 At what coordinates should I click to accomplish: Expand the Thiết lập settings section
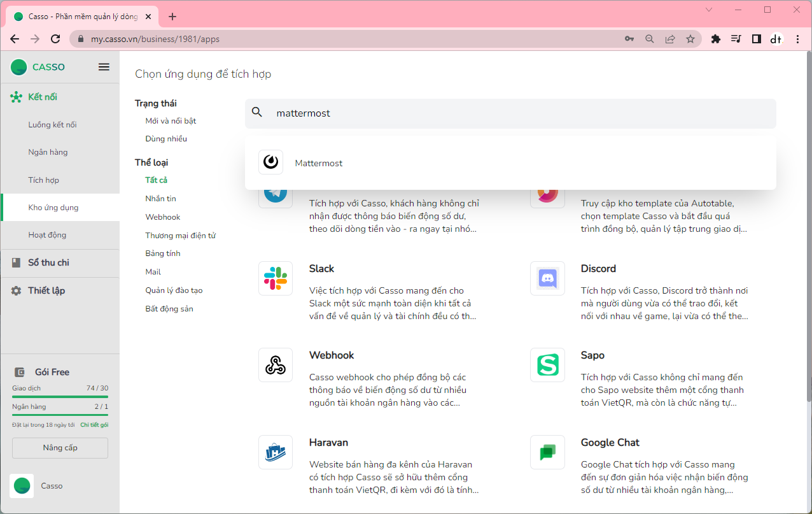click(x=46, y=290)
